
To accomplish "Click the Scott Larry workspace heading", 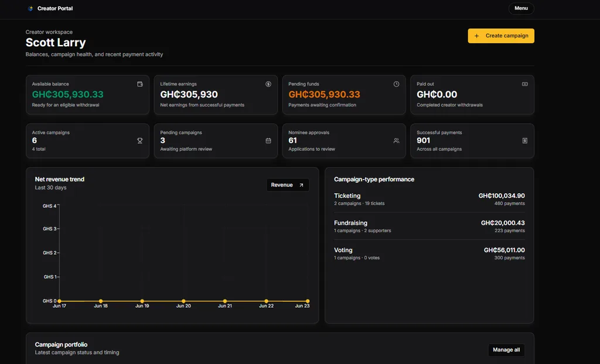I will point(56,43).
